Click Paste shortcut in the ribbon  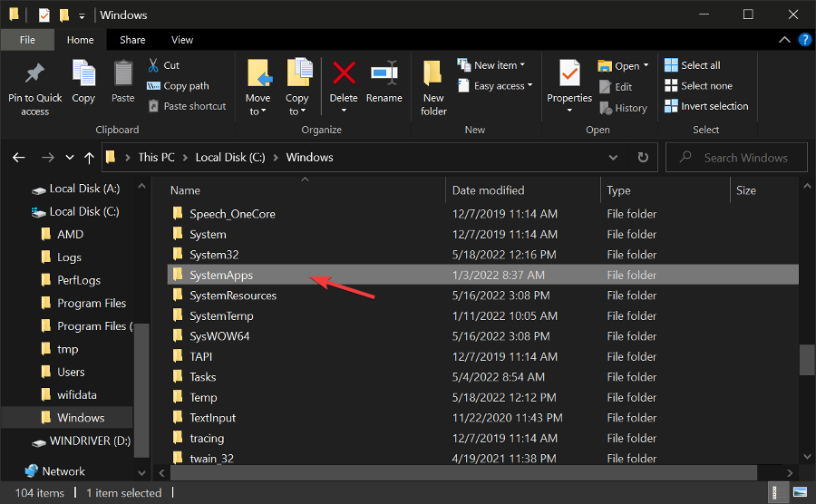click(x=188, y=106)
